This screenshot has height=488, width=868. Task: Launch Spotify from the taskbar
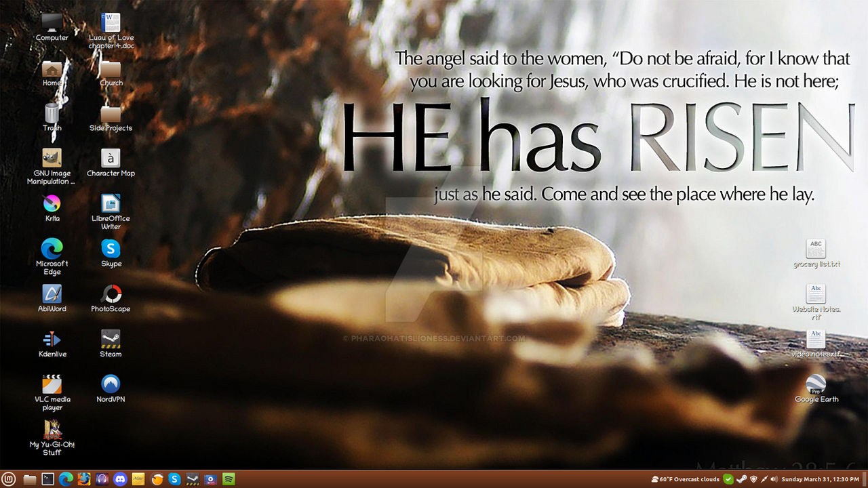(x=230, y=479)
